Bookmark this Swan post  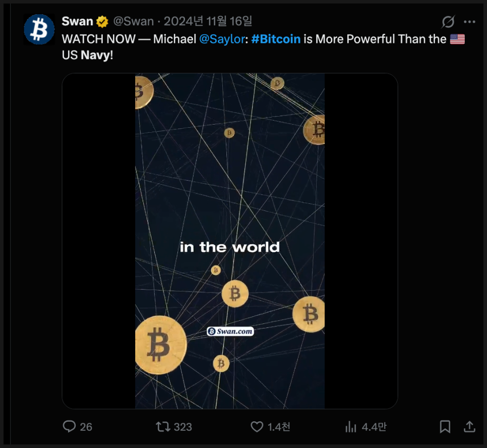445,427
